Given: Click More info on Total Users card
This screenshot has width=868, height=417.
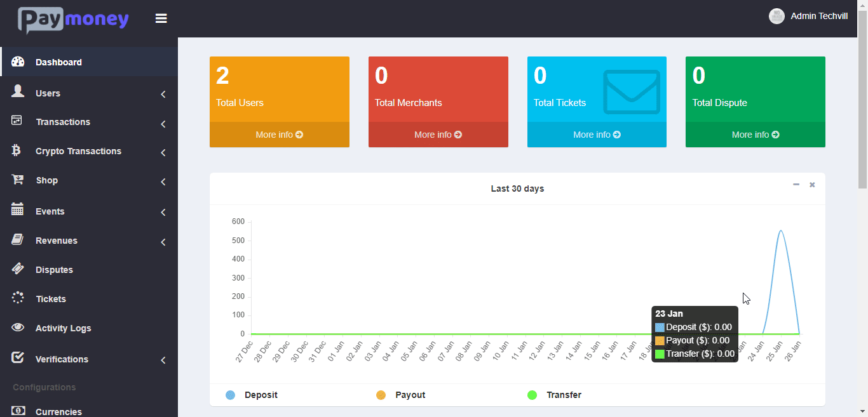Looking at the screenshot, I should pos(280,135).
